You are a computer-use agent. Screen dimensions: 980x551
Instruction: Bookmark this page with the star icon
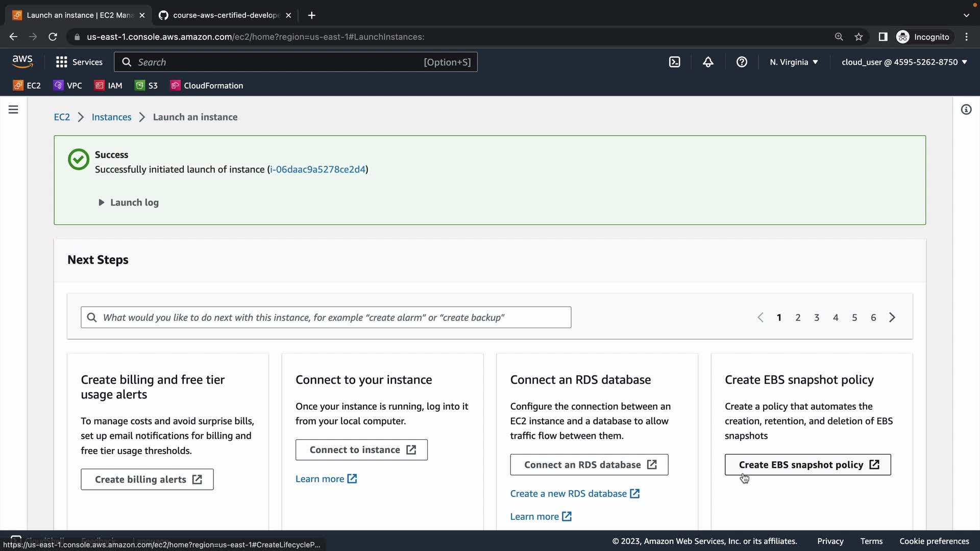click(x=859, y=37)
